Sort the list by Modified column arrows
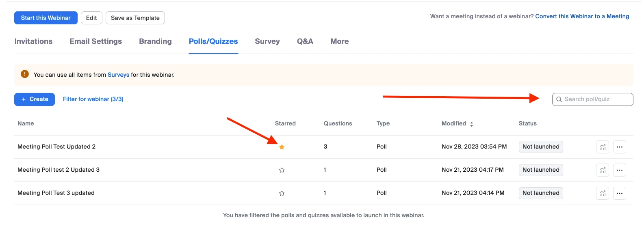The image size is (644, 233). point(471,124)
